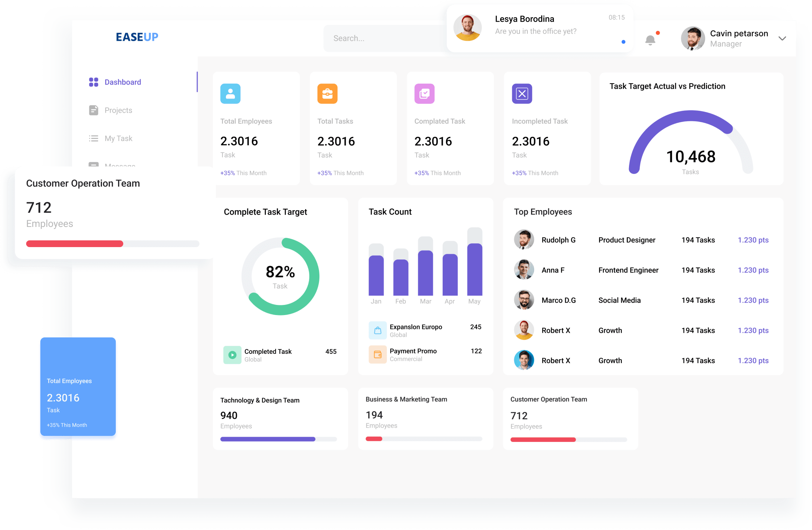Click the Technology & Design Team progress bar

278,439
